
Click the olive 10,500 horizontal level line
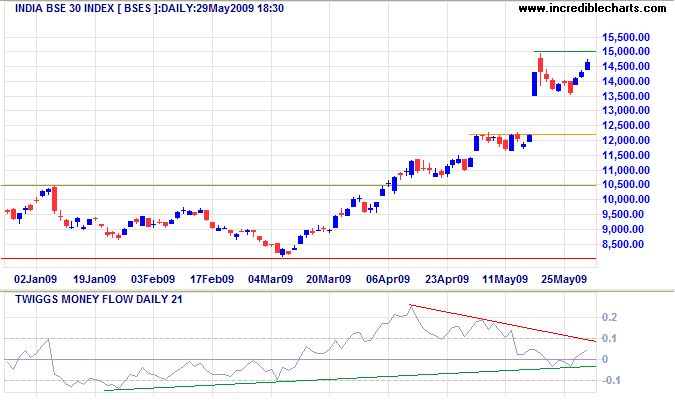coord(299,186)
